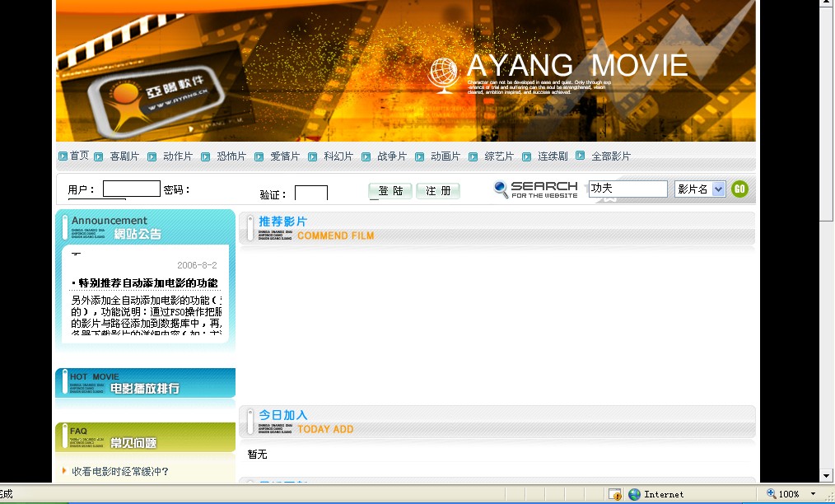Open the 恐怖片 horror category
Viewport: 835px width, 504px height.
tap(231, 156)
